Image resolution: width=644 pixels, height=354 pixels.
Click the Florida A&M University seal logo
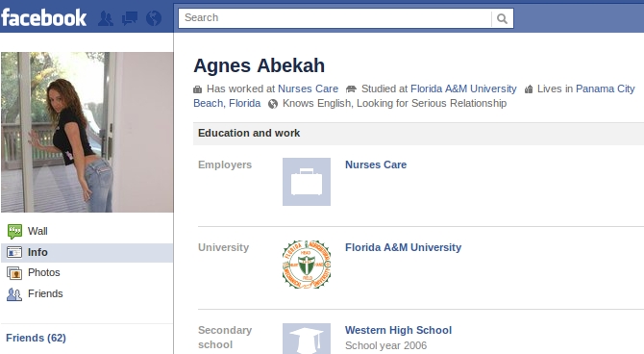[307, 265]
